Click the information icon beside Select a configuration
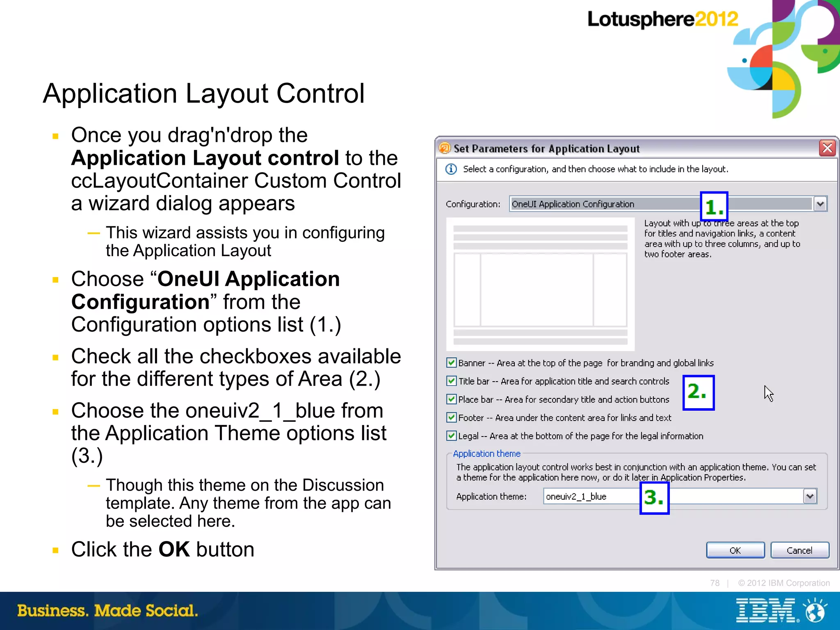This screenshot has height=630, width=840. (x=451, y=169)
